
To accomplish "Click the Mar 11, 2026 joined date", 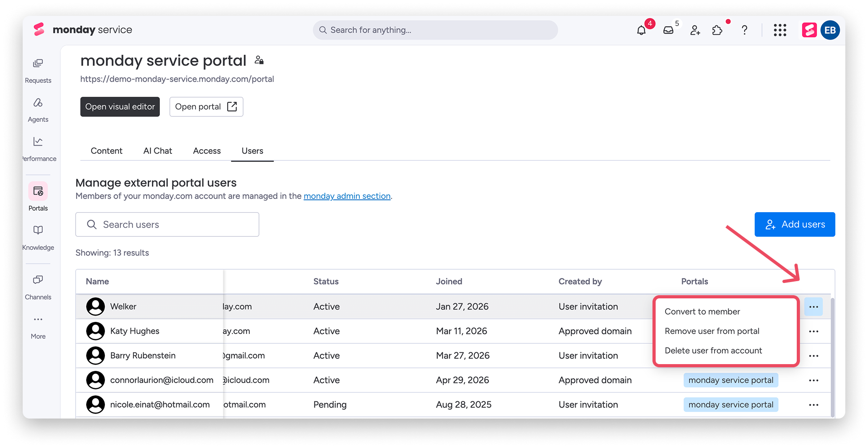I will [461, 331].
